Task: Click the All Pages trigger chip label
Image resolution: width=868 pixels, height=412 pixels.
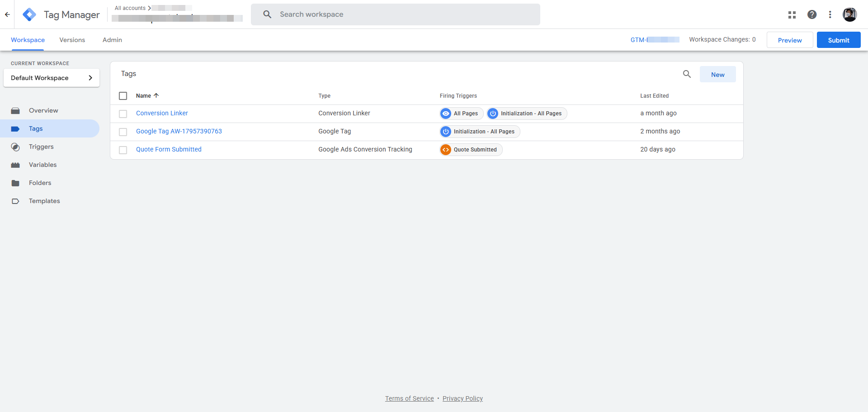Action: pyautogui.click(x=466, y=114)
